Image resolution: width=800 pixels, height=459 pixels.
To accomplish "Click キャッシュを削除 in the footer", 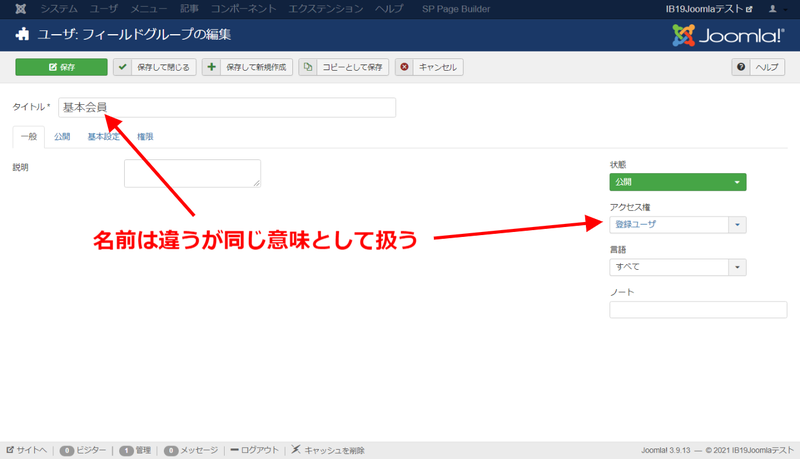I will click(x=328, y=450).
